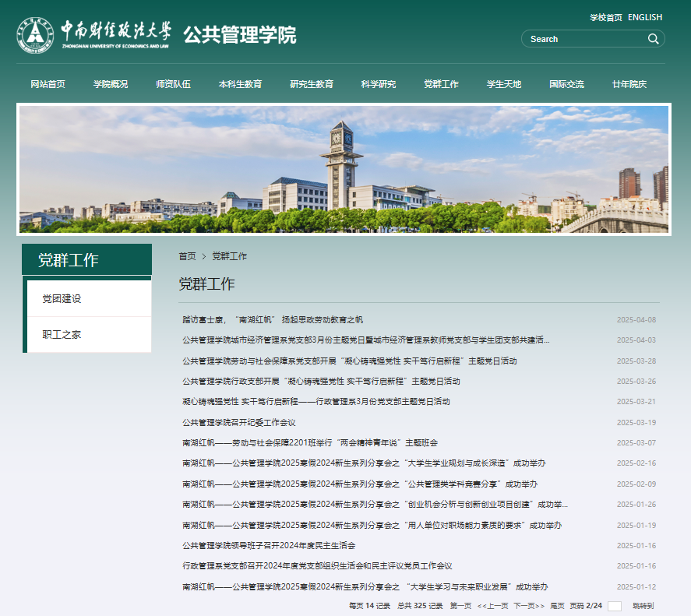This screenshot has height=616, width=691.
Task: Open the 廿年院庆 navigation item
Action: 629,84
